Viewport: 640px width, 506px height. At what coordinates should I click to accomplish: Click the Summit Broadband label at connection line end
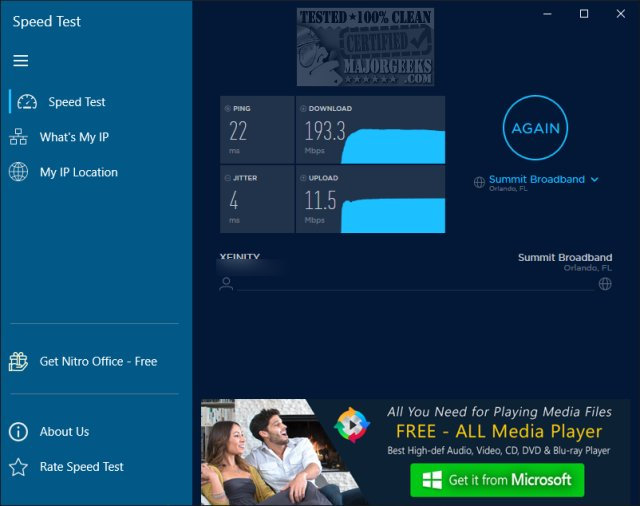coord(565,257)
